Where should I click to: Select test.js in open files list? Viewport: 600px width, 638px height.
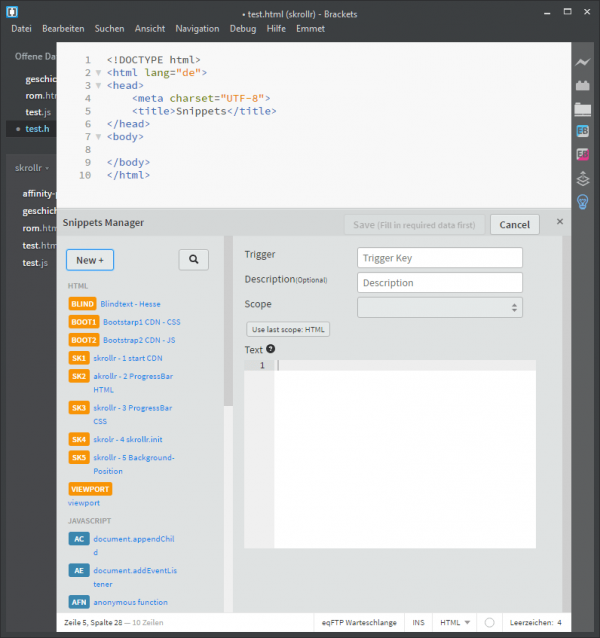38,112
